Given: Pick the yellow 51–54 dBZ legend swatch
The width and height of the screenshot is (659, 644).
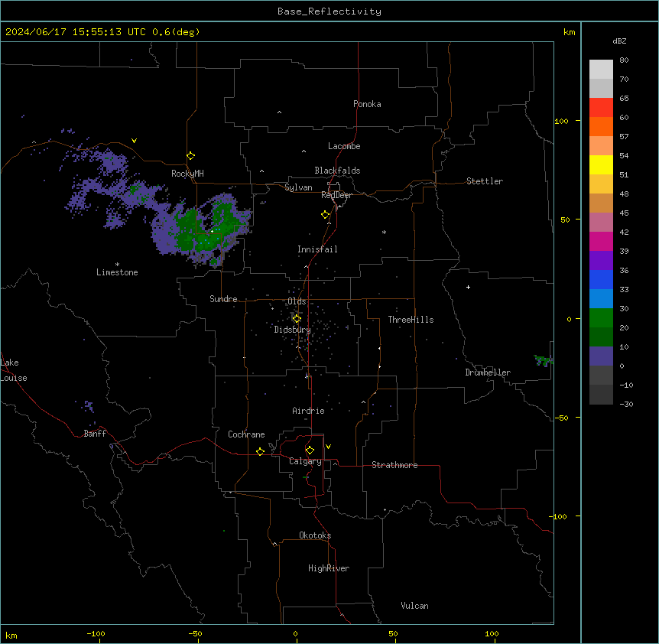Looking at the screenshot, I should [601, 165].
